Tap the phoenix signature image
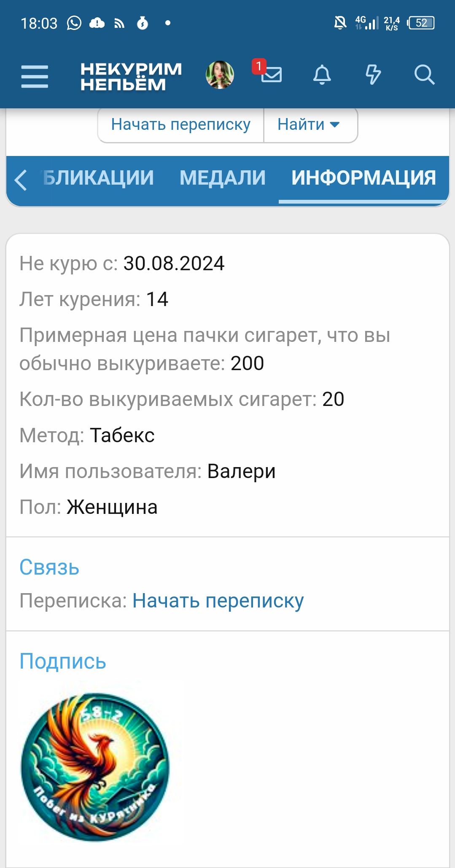The height and width of the screenshot is (868, 455). (95, 767)
